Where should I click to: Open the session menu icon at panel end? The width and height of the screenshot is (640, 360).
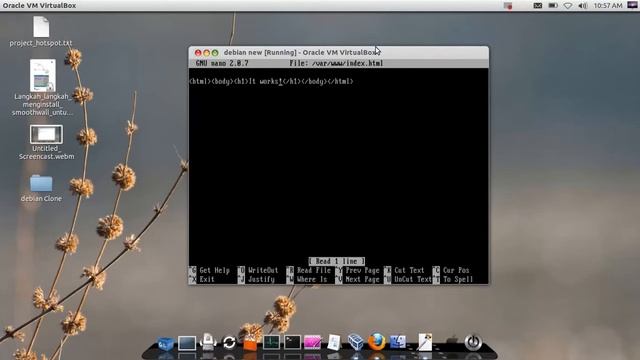click(x=632, y=5)
